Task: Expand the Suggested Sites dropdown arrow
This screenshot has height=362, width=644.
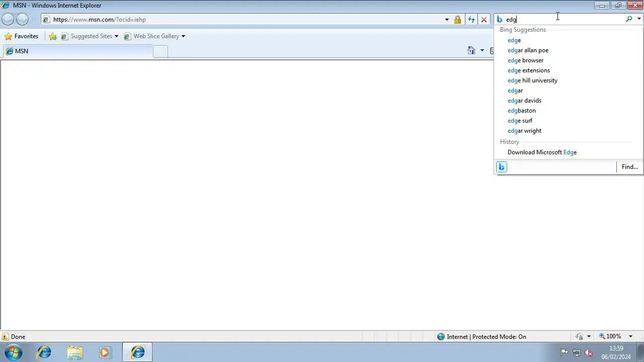Action: tap(116, 36)
